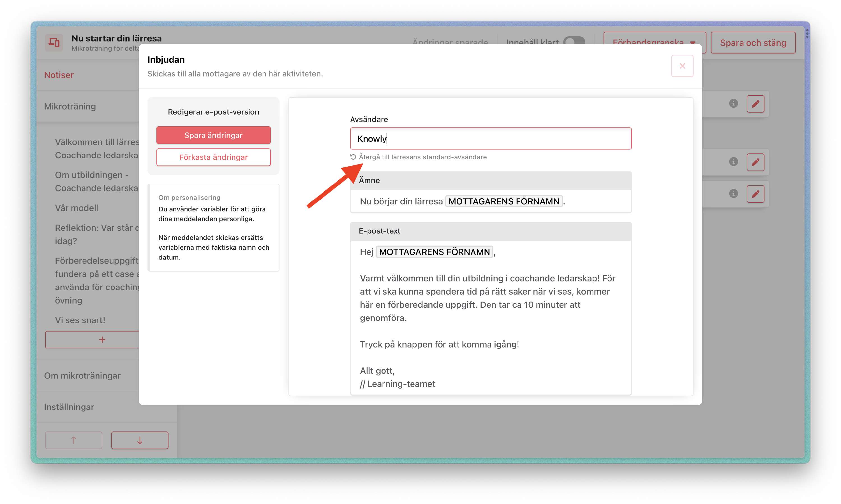This screenshot has width=841, height=504.
Task: Click the middle info circle icon
Action: [x=733, y=162]
